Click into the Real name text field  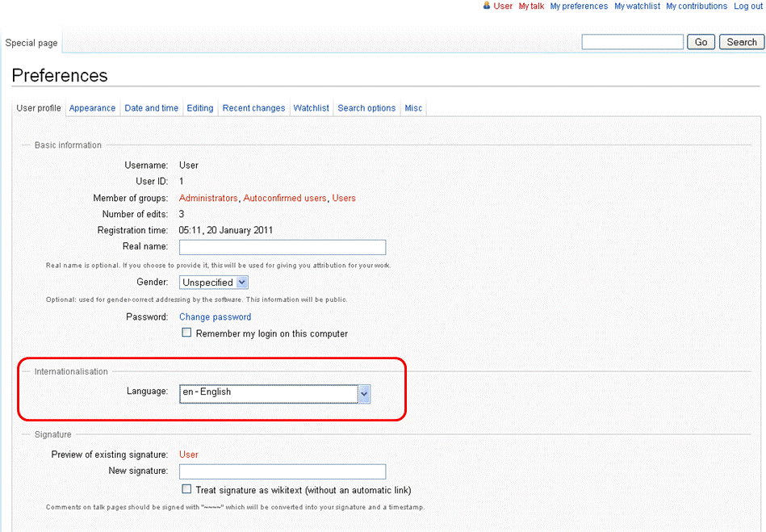pyautogui.click(x=282, y=247)
